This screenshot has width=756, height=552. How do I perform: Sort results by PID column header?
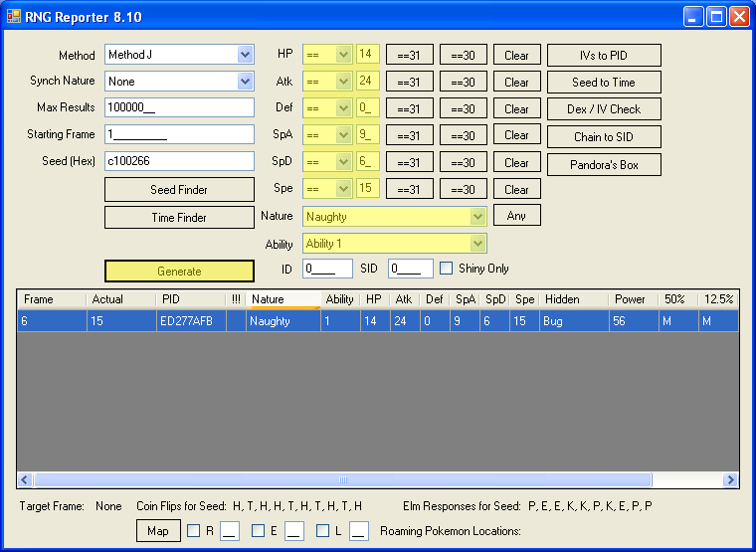click(190, 299)
